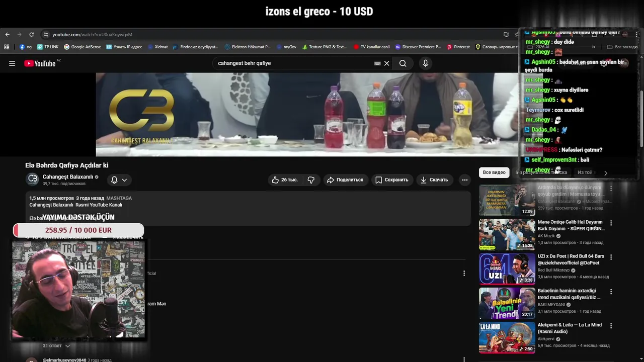This screenshot has width=644, height=362.
Task: Click the streamer webcam overlay
Action: tap(78, 290)
